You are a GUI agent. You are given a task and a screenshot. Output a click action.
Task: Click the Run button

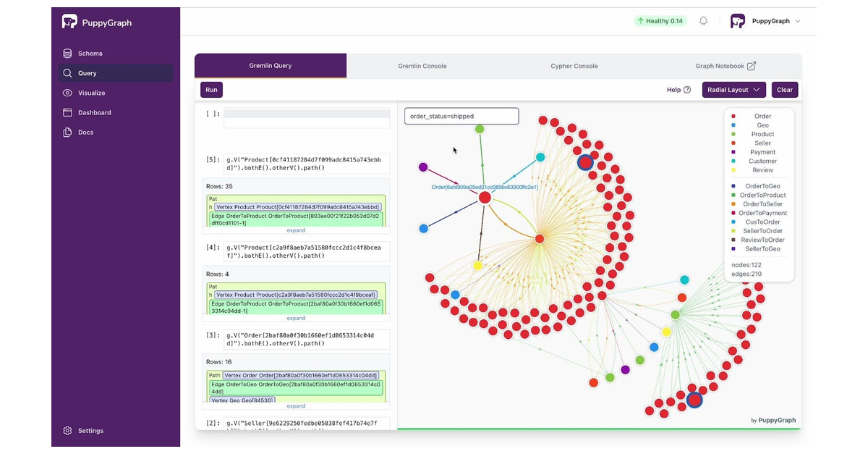(211, 89)
